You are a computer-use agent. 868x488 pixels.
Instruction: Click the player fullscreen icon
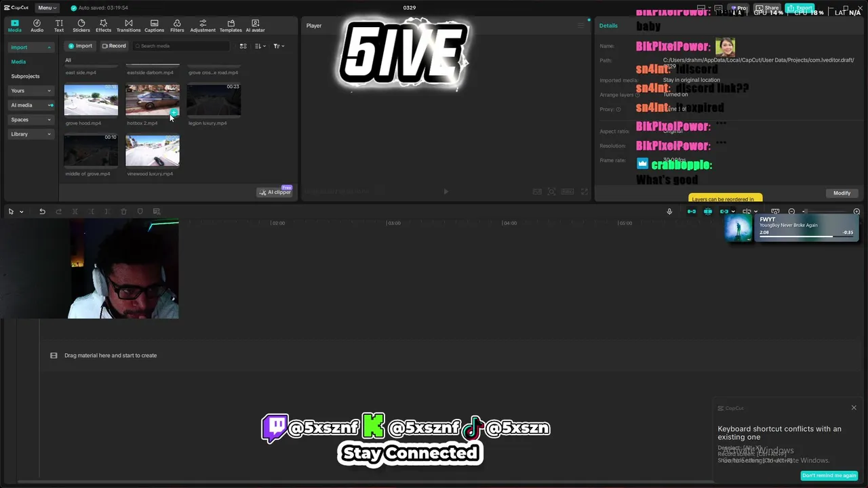pos(585,192)
